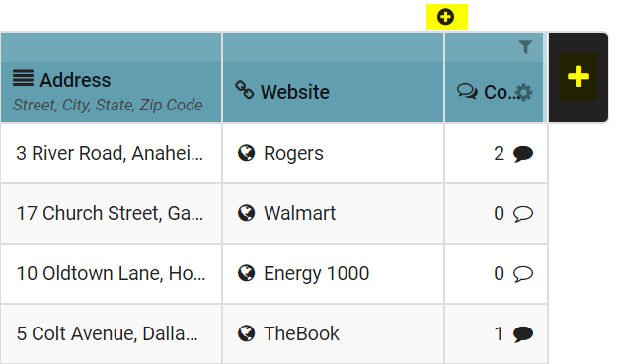Open the comments bubble for 3 River Road row
Screen dimensions: 617x364
point(523,154)
